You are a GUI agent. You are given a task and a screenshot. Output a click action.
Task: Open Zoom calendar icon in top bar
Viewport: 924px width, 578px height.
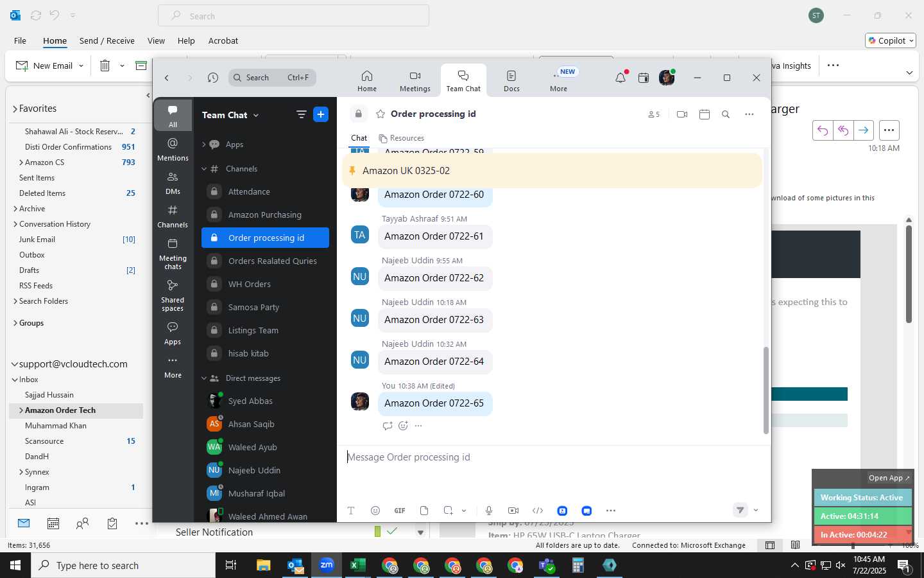pos(644,78)
